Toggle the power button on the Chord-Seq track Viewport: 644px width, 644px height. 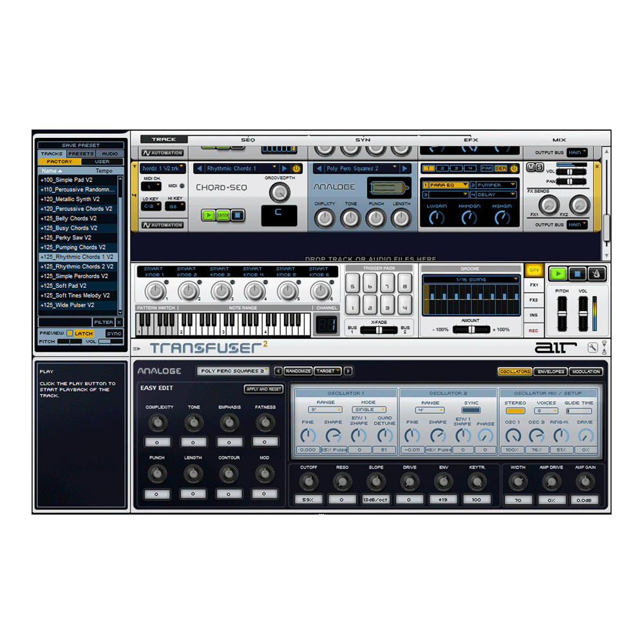click(x=295, y=168)
